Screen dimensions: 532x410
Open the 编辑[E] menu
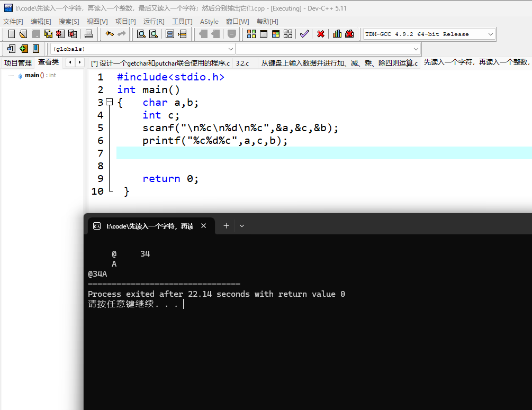[41, 21]
